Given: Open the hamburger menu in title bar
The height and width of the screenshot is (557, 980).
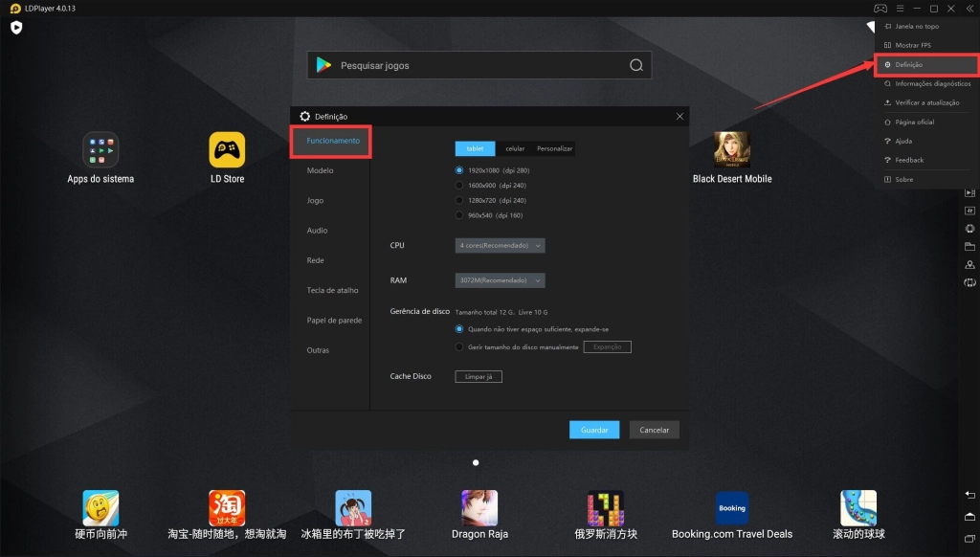Looking at the screenshot, I should point(900,9).
